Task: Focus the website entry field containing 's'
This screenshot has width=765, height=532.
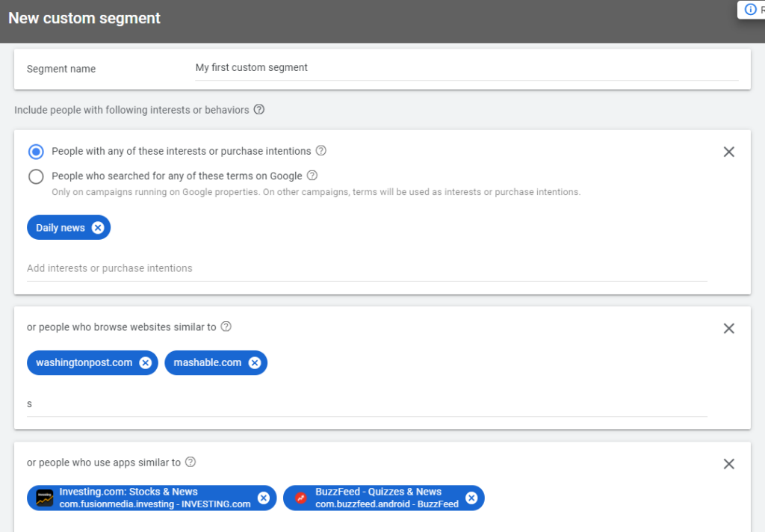Action: 366,404
